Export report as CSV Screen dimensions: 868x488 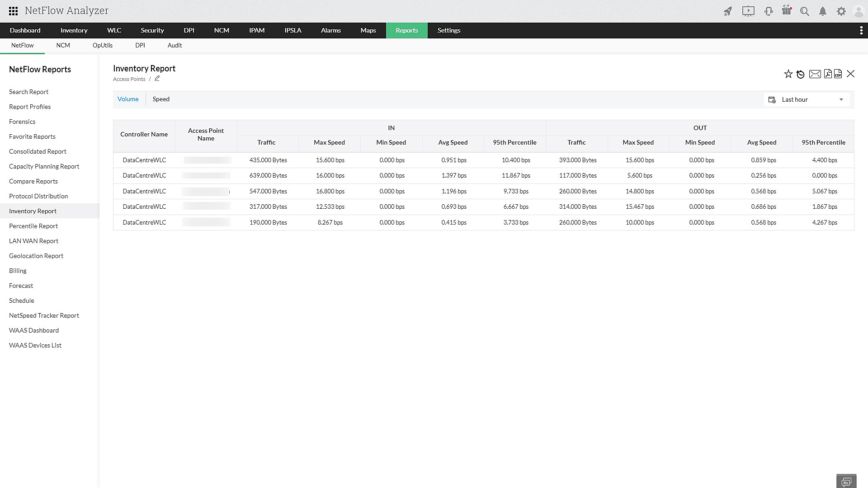[x=838, y=74]
